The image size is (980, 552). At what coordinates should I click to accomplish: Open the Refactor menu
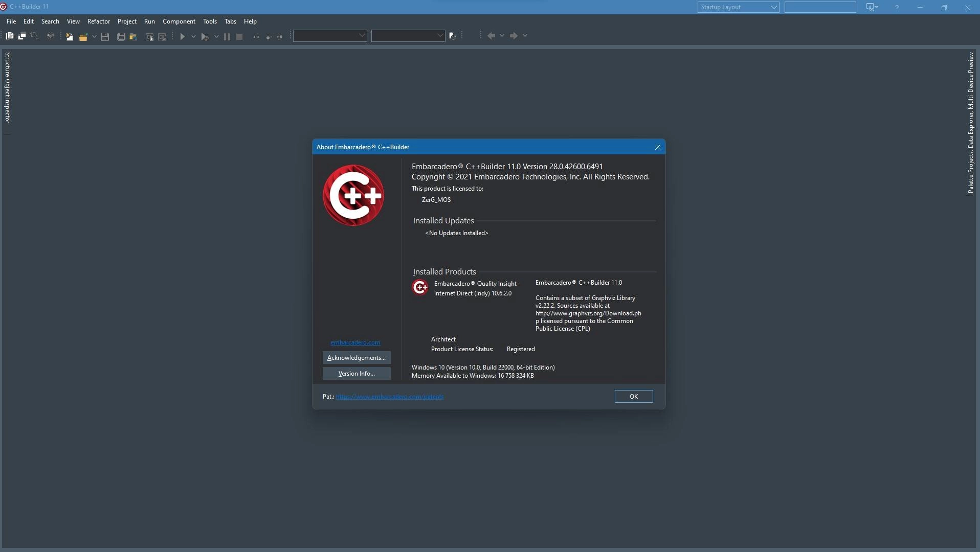tap(99, 21)
